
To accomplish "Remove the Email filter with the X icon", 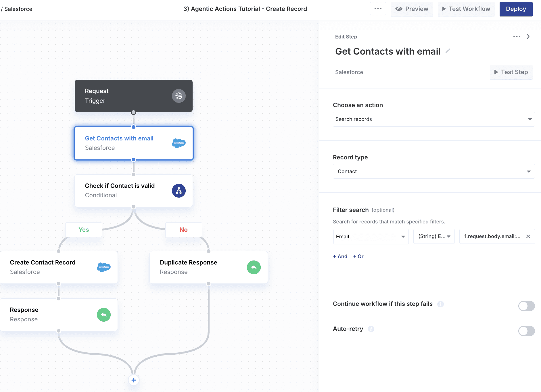I will (x=528, y=236).
